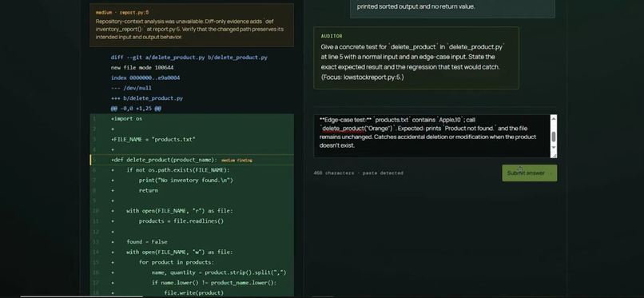Click the 'medium finding' badge on line 5
This screenshot has width=644, height=298.
[237, 160]
